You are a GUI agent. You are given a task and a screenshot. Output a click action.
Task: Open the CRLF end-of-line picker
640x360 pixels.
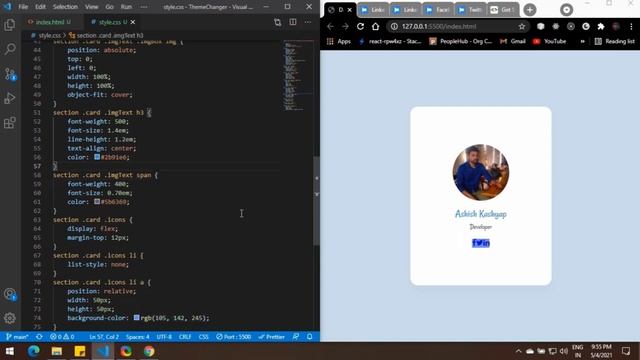185,337
